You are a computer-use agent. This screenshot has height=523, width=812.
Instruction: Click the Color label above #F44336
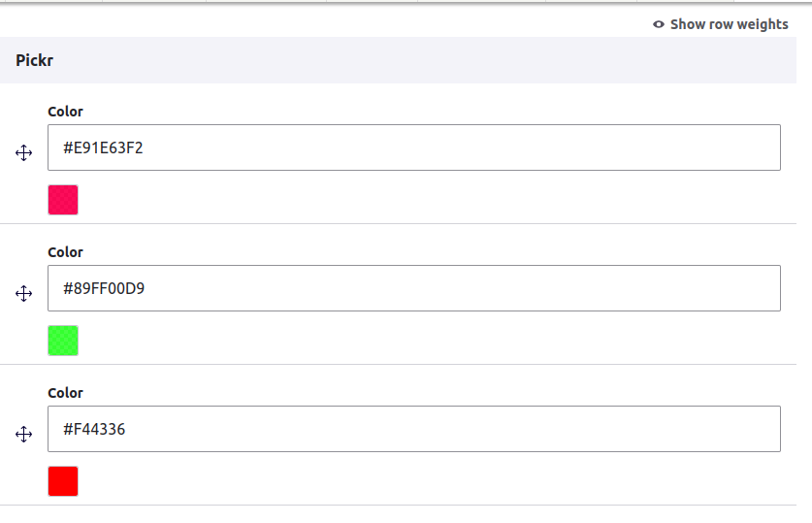(65, 393)
